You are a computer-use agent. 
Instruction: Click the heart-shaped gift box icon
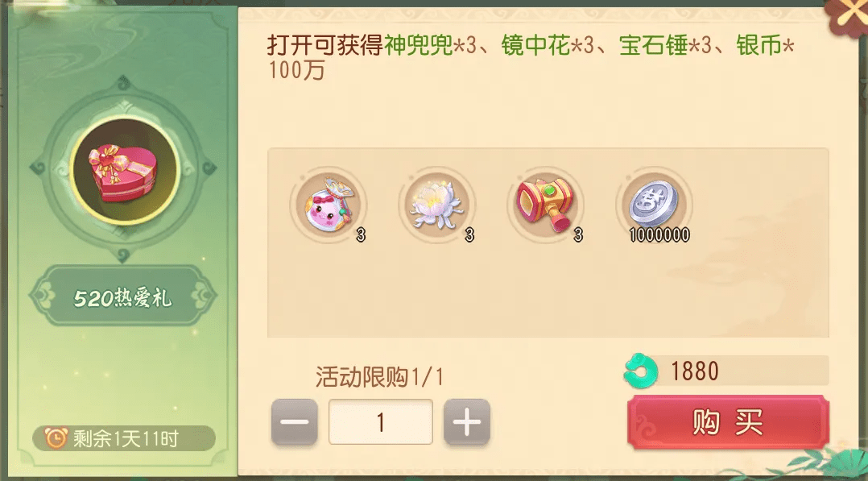pos(123,172)
